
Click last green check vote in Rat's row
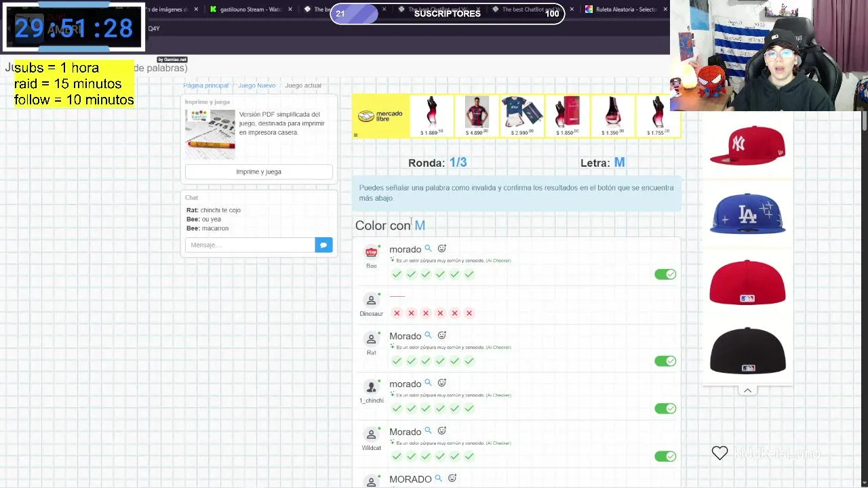click(469, 361)
